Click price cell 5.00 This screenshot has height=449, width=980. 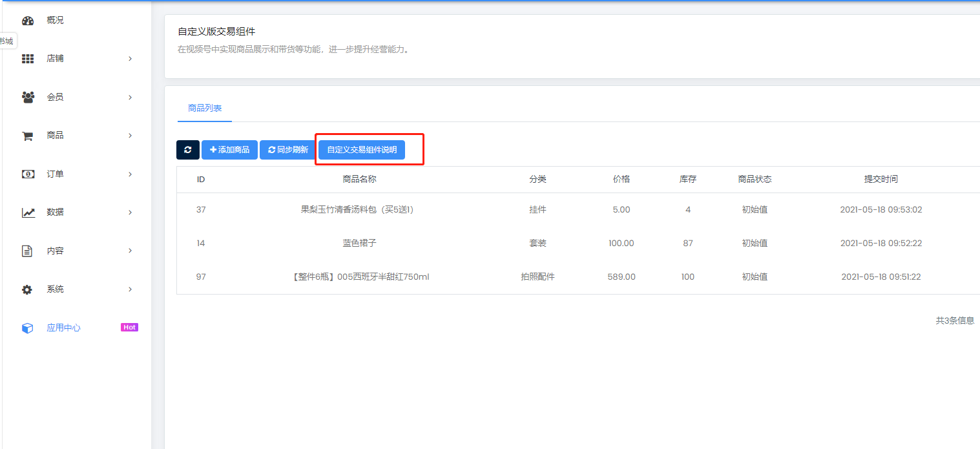tap(621, 210)
